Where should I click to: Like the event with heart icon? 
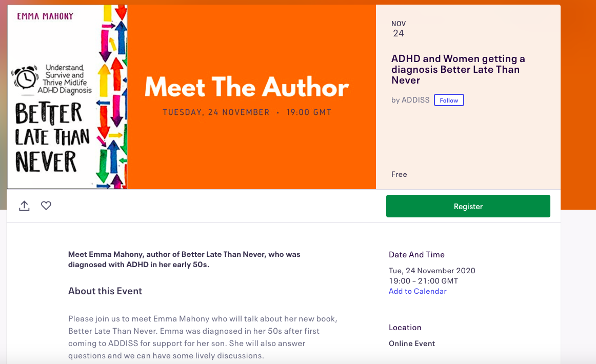tap(46, 206)
